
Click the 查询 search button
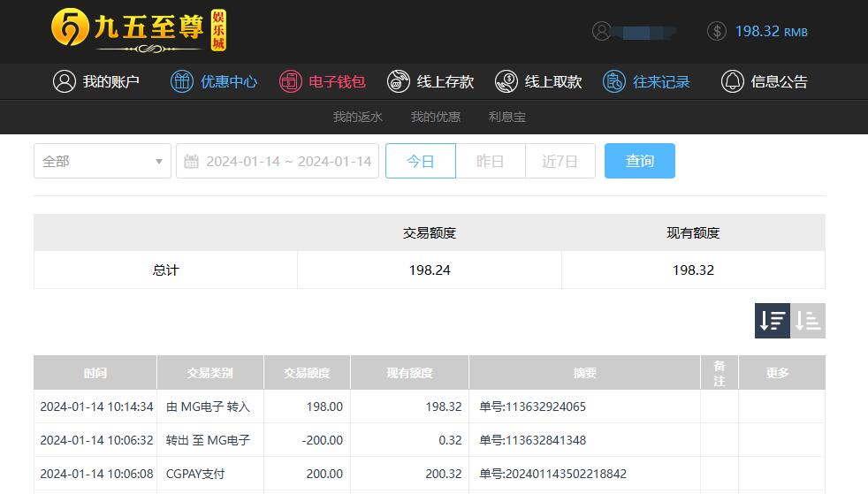click(x=640, y=161)
